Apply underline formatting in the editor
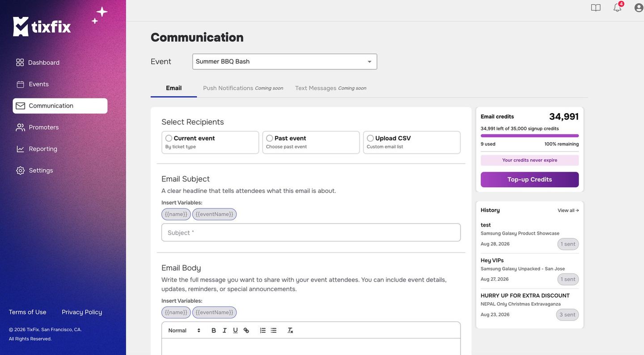644x355 pixels. click(235, 330)
